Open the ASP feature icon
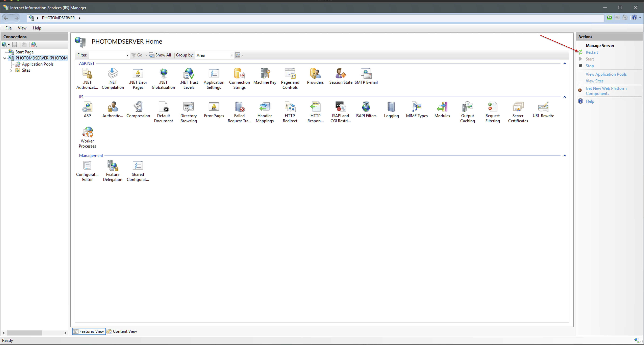The image size is (644, 345). [x=87, y=109]
